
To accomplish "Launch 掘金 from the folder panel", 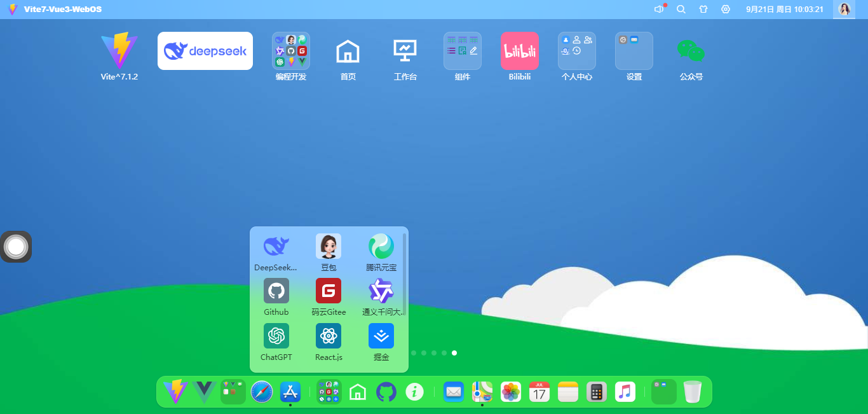I will 381,336.
